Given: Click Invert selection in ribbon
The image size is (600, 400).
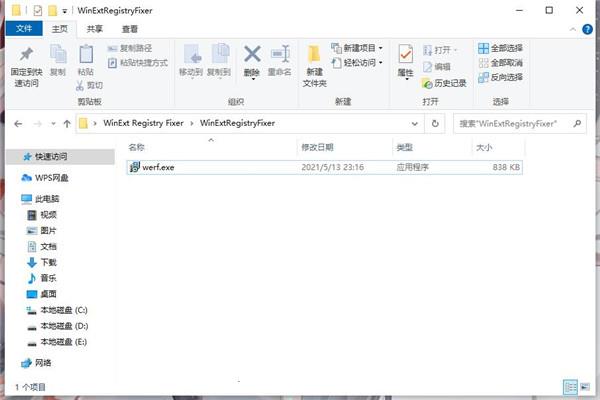Looking at the screenshot, I should [x=501, y=77].
